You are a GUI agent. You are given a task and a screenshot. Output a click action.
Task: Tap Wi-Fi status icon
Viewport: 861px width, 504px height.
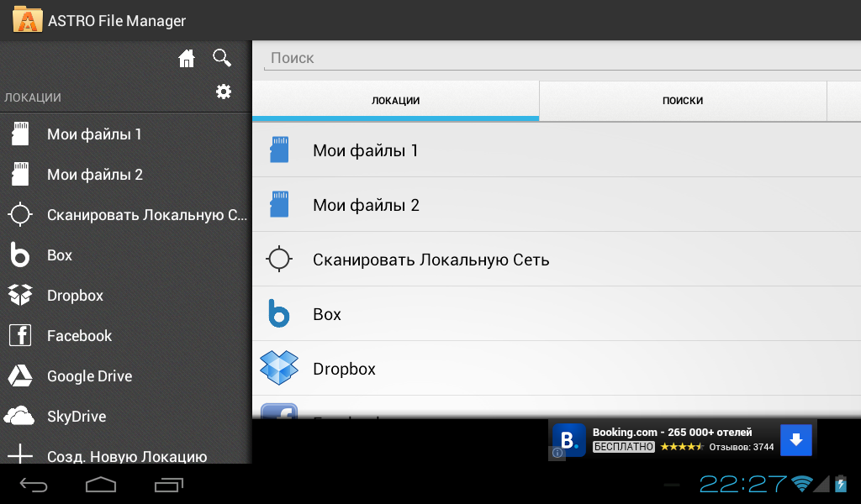click(x=801, y=484)
